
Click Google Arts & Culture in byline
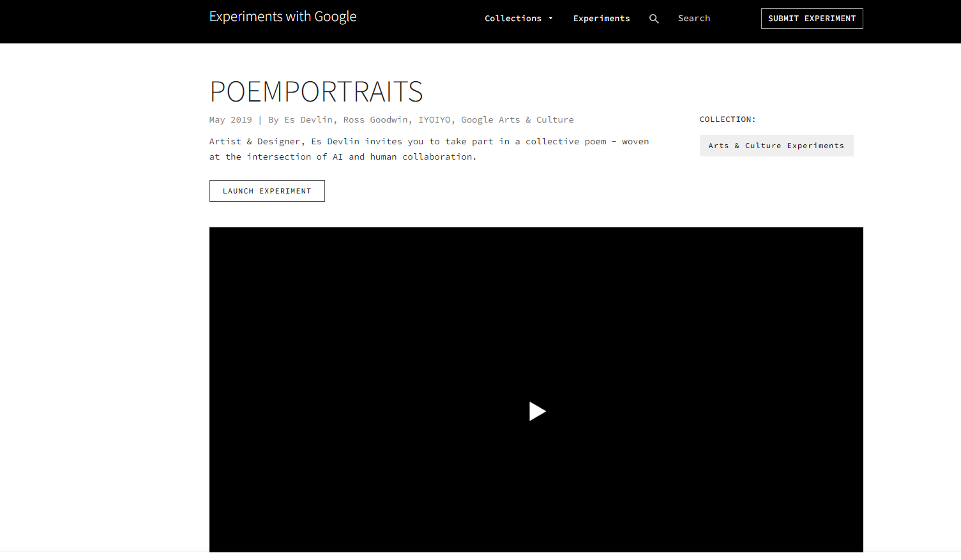click(x=517, y=120)
